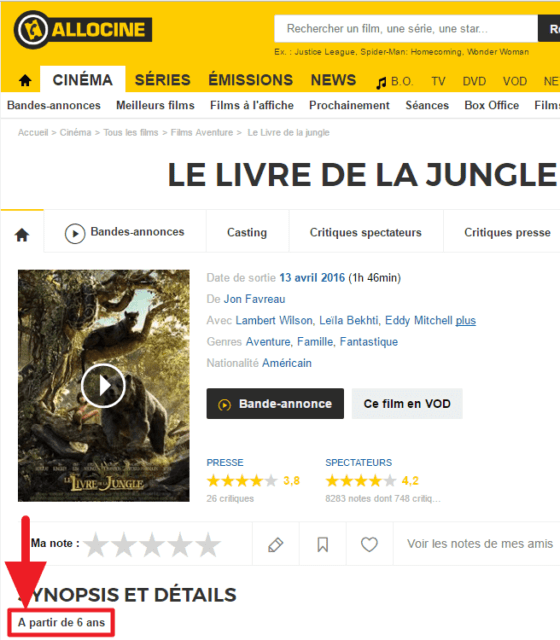Go to Films Aventure breadcrumb
The width and height of the screenshot is (560, 640).
[202, 133]
